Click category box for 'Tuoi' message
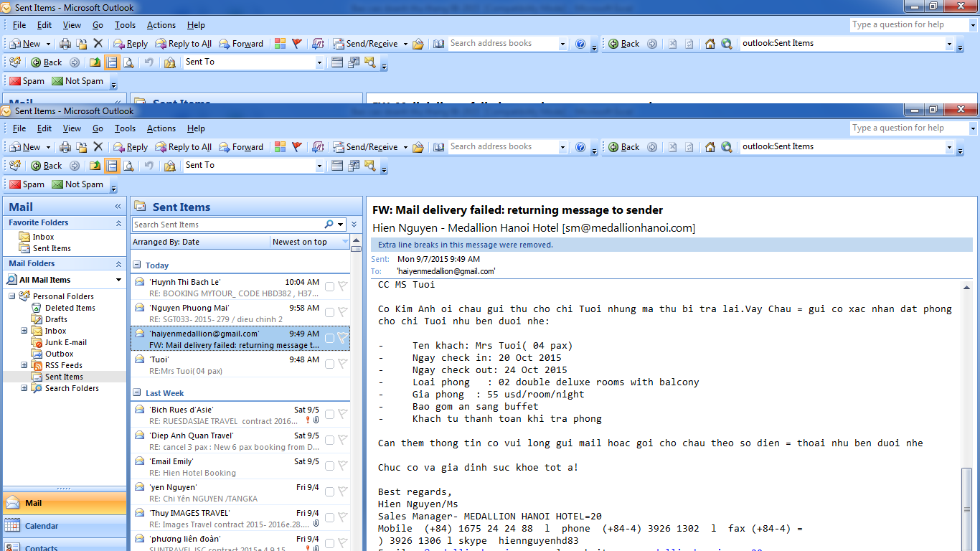Screen dimensions: 980x551 tap(329, 364)
